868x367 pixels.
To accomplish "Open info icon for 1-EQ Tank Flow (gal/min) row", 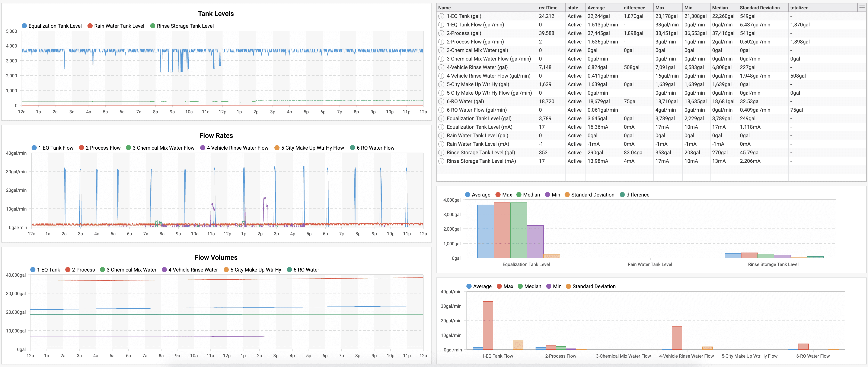I will click(441, 25).
